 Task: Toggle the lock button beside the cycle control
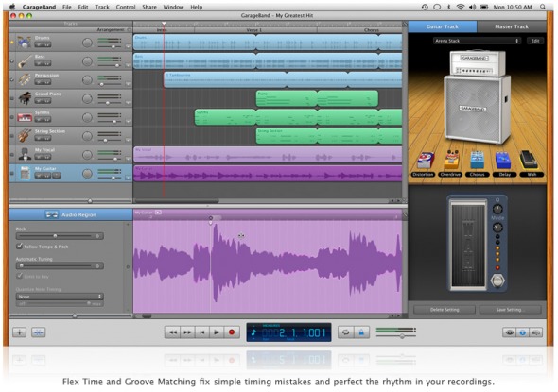(361, 332)
